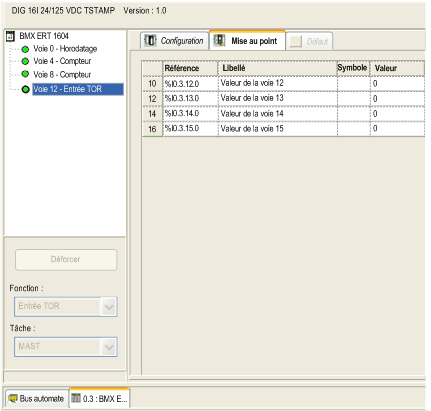Click the Déforcer button

(66, 260)
